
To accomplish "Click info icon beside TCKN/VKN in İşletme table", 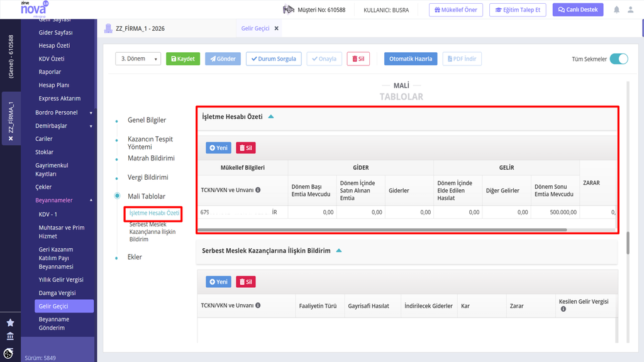I will (x=258, y=190).
